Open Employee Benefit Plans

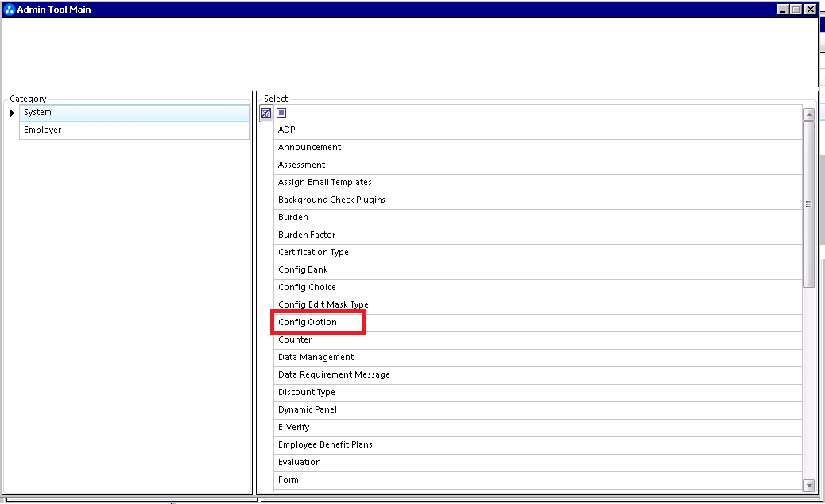point(538,445)
